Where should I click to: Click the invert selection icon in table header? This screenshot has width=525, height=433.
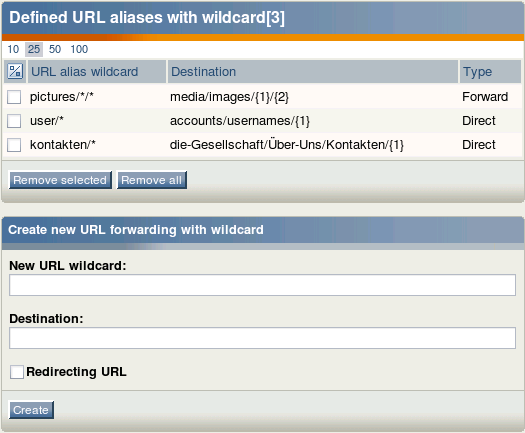point(15,71)
